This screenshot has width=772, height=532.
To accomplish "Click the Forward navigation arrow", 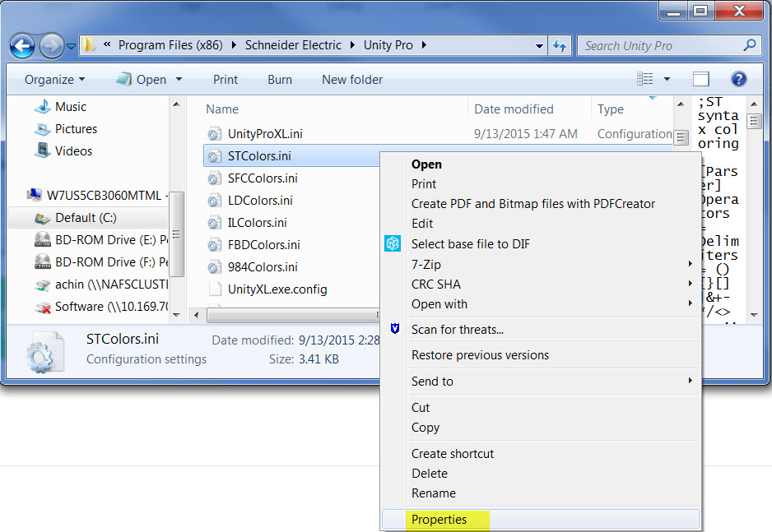I will [51, 46].
